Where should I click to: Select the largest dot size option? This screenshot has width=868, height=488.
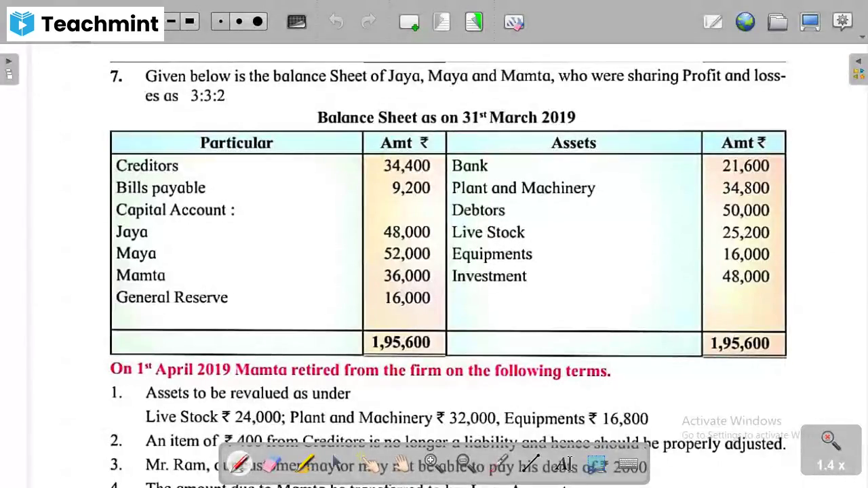(258, 22)
